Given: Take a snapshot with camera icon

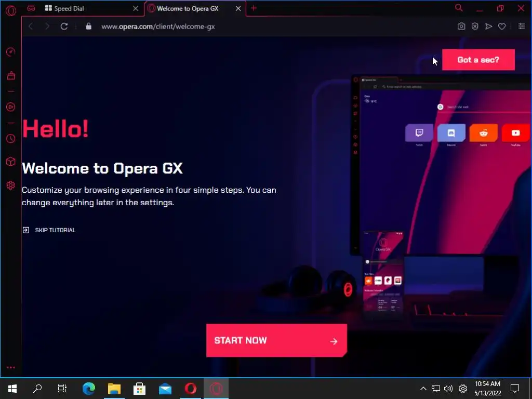Looking at the screenshot, I should pos(461,26).
